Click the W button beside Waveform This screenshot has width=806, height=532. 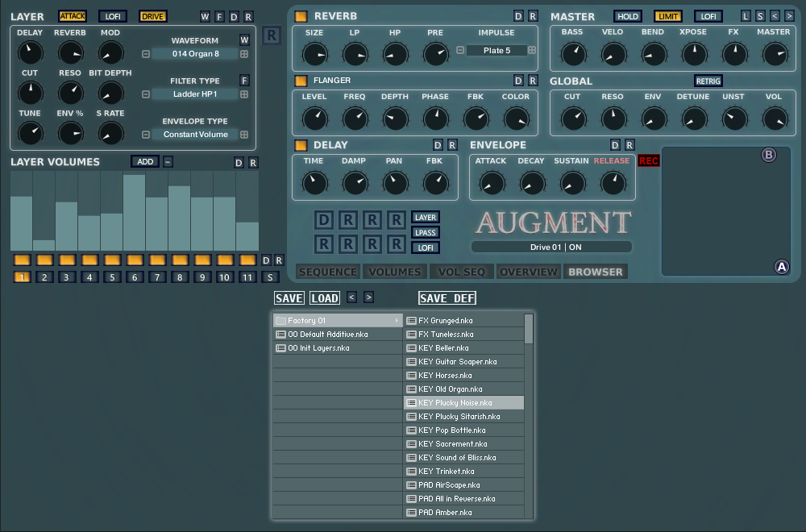pyautogui.click(x=244, y=40)
